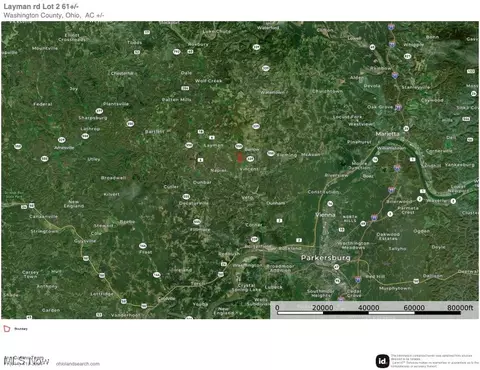Click the Boundary legend text

[x=21, y=329]
